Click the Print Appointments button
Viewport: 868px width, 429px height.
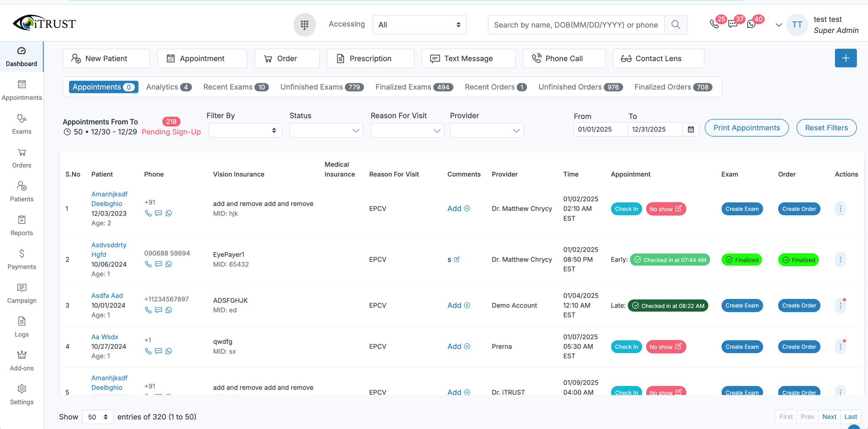pos(746,128)
